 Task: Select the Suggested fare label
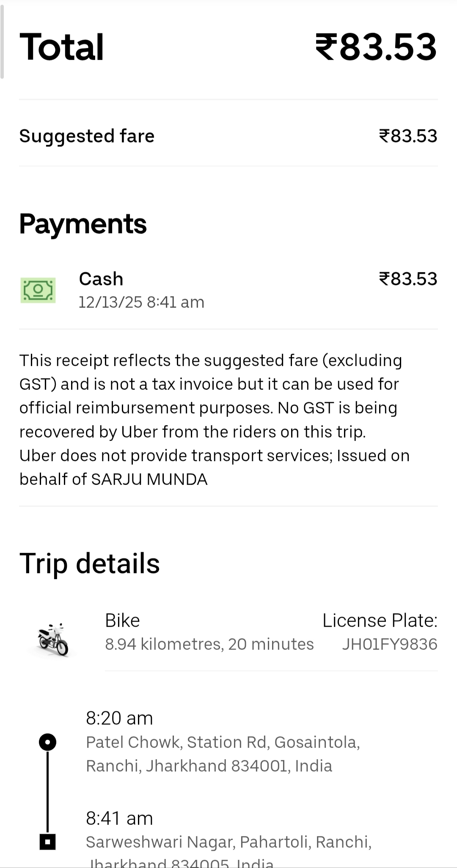(87, 136)
